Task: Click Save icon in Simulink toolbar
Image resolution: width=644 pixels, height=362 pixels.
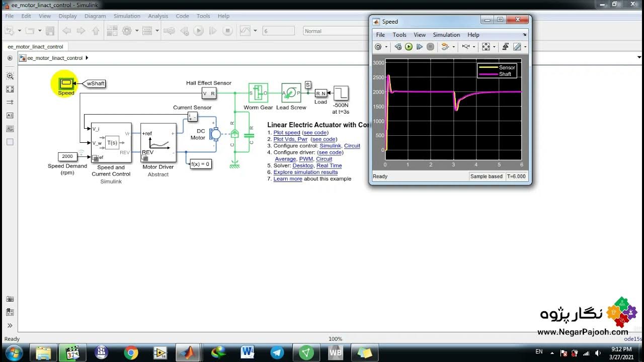Action: coord(50,31)
